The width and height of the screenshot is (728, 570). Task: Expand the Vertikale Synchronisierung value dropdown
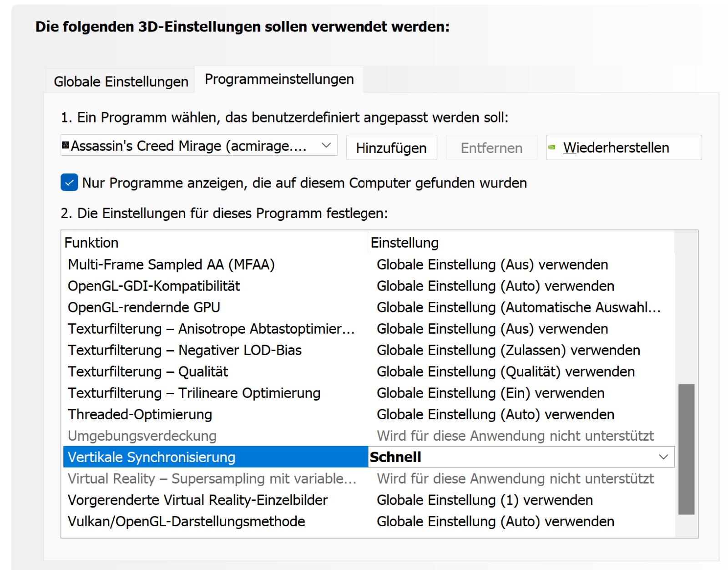click(x=663, y=457)
